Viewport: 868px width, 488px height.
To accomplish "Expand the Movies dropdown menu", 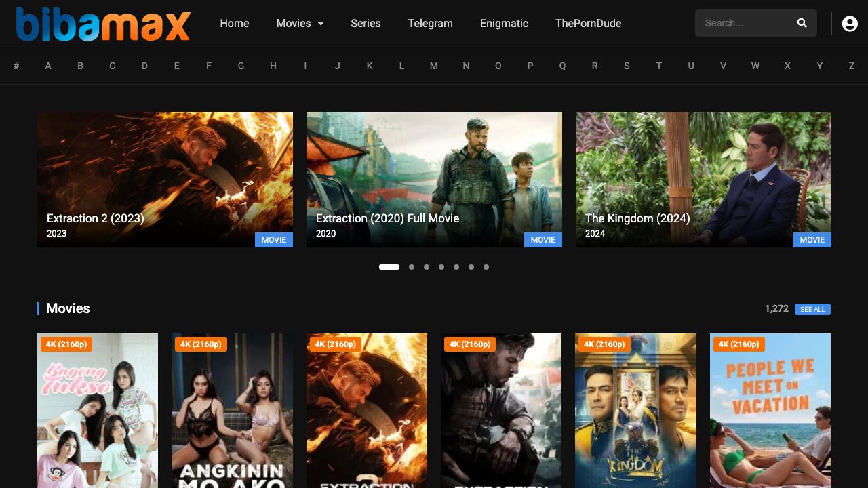I will point(300,23).
